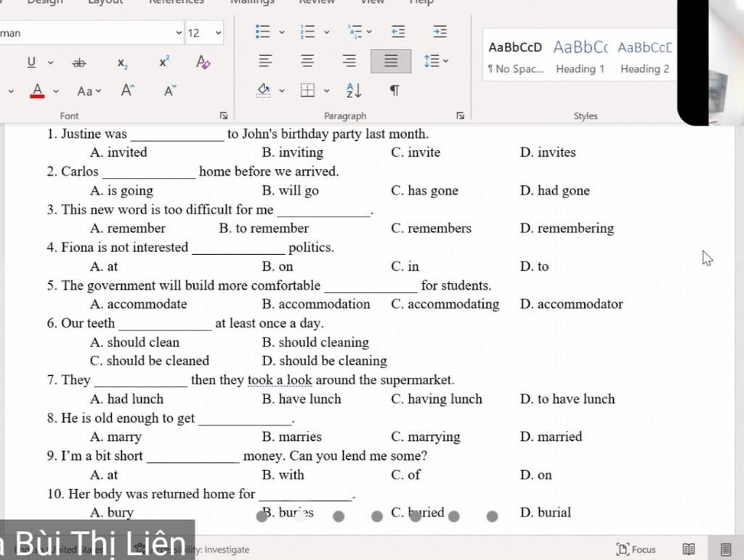Decrease the paragraph indent
Screen dimensions: 744x560
[x=398, y=31]
